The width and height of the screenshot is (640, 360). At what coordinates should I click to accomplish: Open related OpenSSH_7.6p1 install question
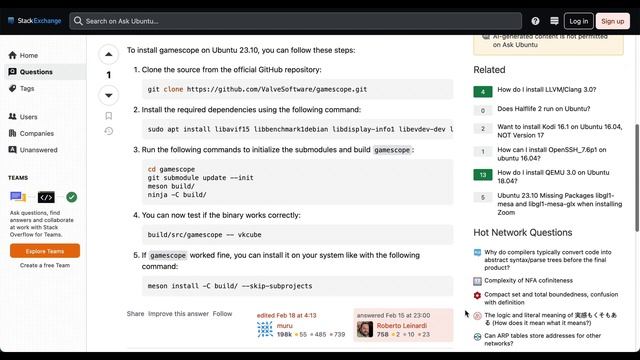coord(552,154)
